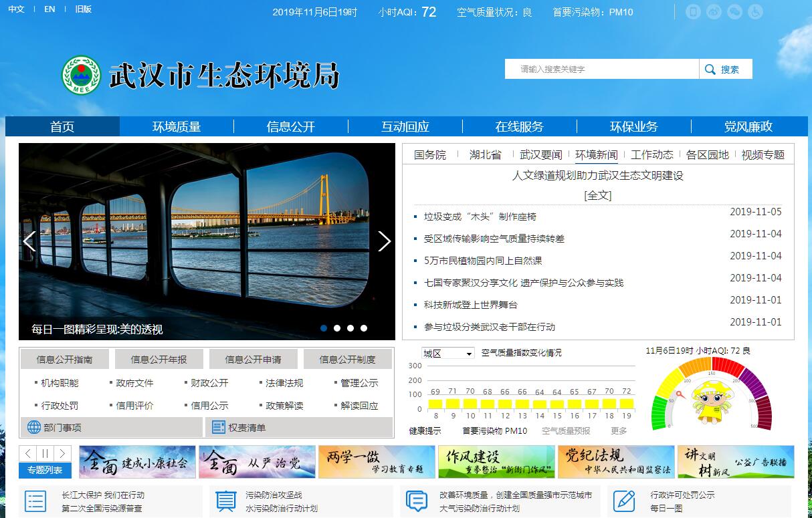Click the magnifier search icon

point(710,70)
